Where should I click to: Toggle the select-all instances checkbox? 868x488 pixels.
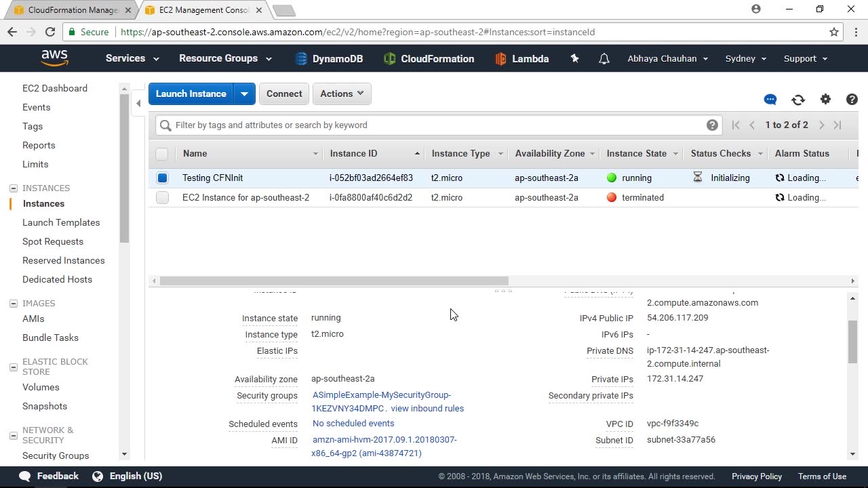click(x=161, y=154)
